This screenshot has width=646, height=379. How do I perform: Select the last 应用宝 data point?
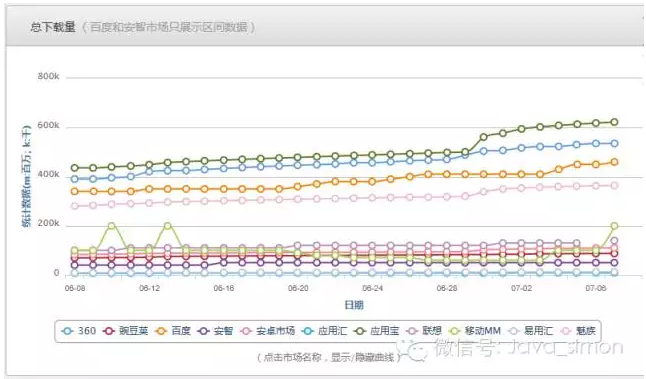pyautogui.click(x=614, y=122)
